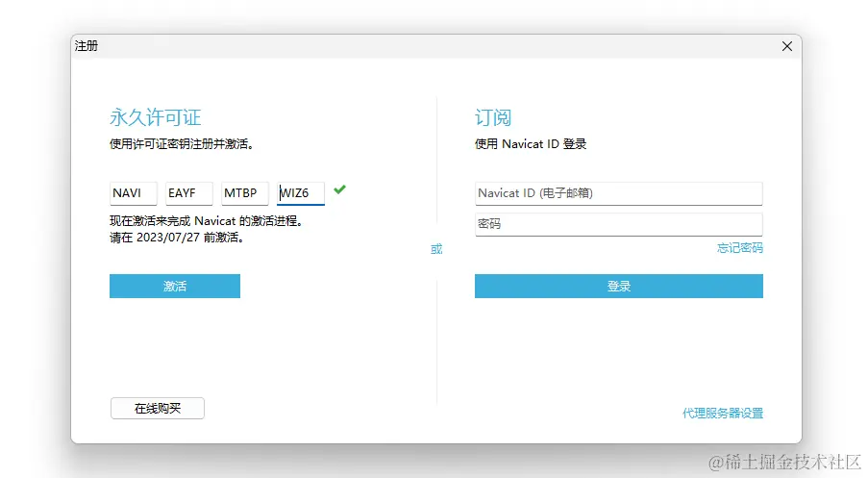Click the text 请在 2023/07/27 前激活

[x=177, y=238]
